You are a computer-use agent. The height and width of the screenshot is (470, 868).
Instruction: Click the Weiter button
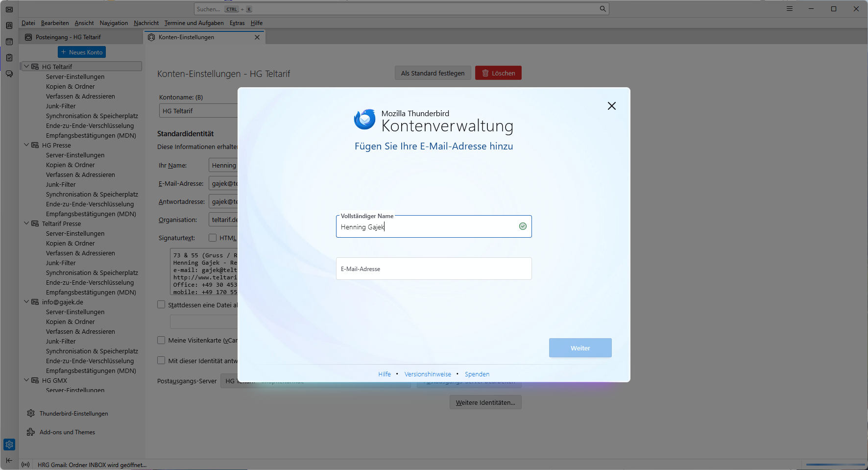pyautogui.click(x=580, y=348)
